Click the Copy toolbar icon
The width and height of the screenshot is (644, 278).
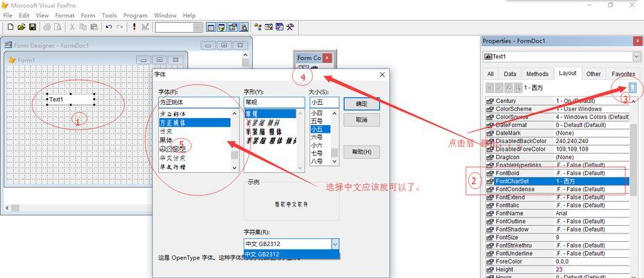click(83, 27)
